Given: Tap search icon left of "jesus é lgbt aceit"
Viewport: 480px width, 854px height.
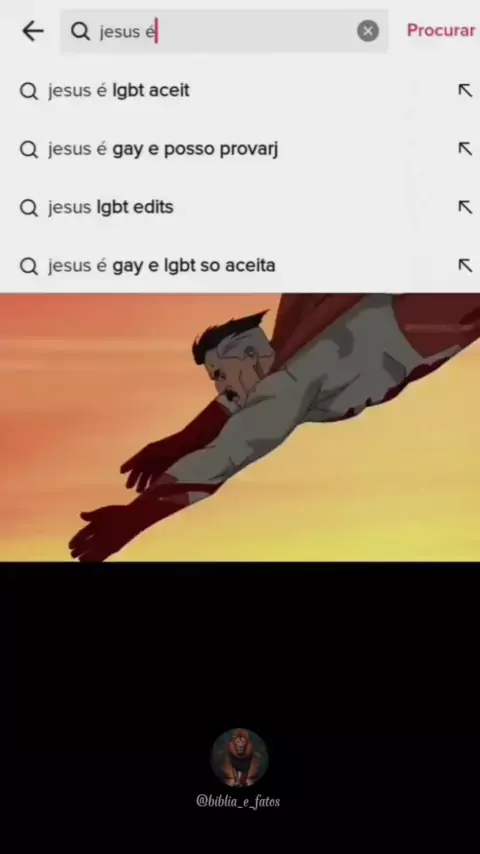Looking at the screenshot, I should point(28,91).
